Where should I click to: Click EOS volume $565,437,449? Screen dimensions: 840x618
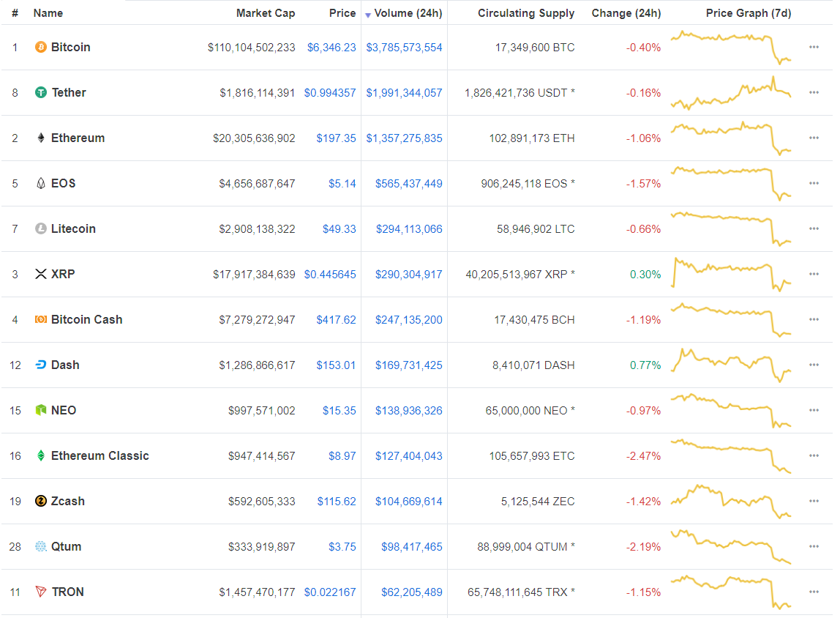[x=409, y=184]
